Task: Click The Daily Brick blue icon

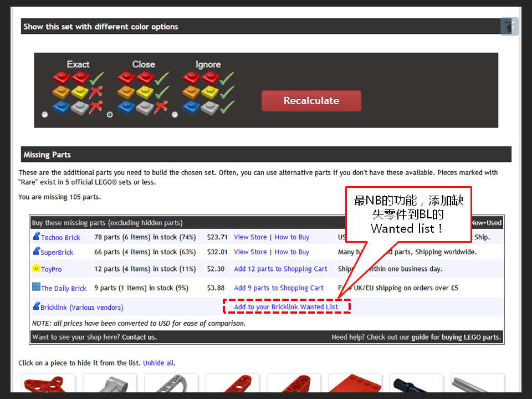Action: click(x=36, y=287)
